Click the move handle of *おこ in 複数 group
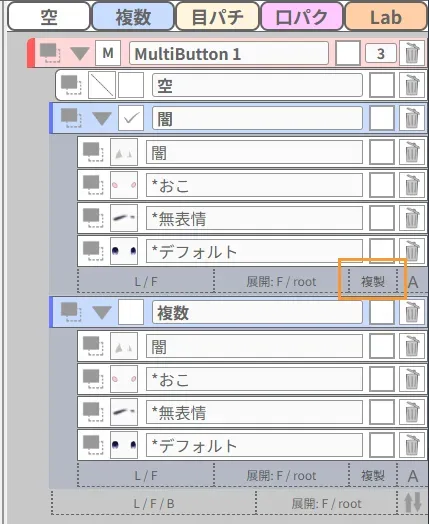 93,379
